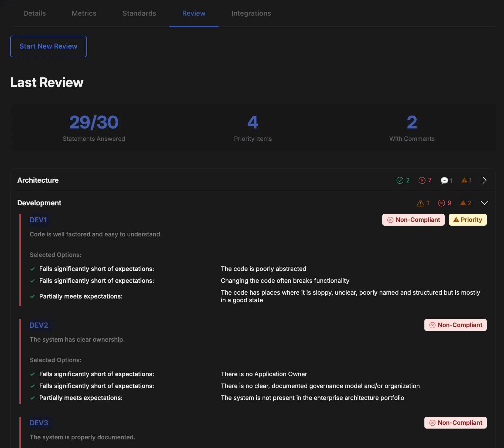
Task: Select the DEV1 statement label
Action: coord(38,220)
